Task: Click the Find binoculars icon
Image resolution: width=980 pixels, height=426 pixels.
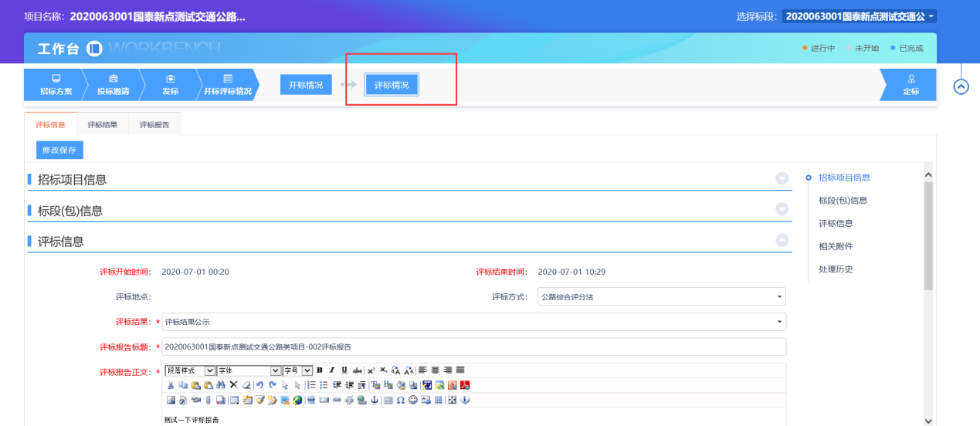Action: [220, 385]
